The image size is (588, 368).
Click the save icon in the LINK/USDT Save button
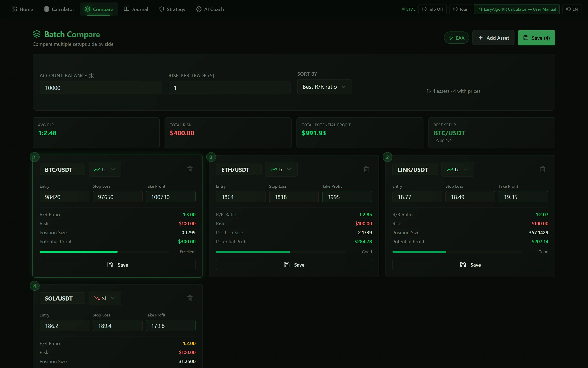tap(463, 265)
